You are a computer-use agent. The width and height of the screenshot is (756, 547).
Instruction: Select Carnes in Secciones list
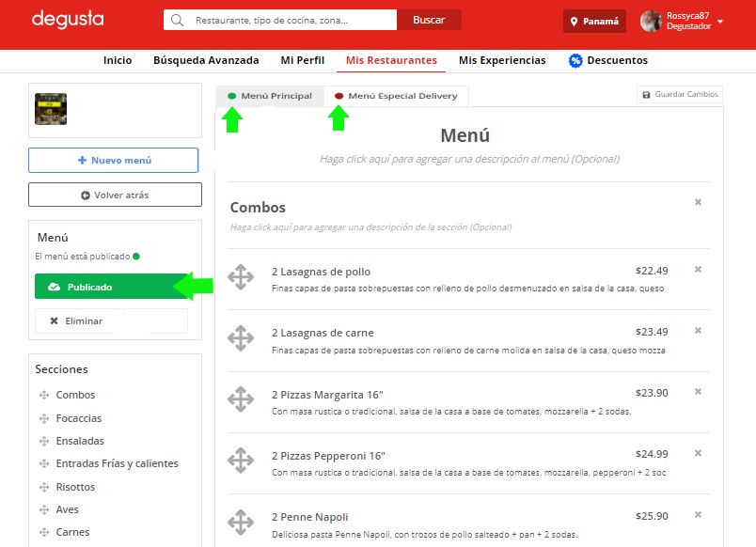pyautogui.click(x=72, y=532)
